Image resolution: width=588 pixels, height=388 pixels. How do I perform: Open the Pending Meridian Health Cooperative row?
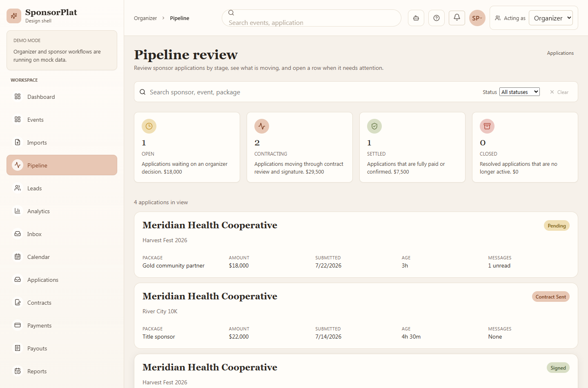tap(356, 245)
